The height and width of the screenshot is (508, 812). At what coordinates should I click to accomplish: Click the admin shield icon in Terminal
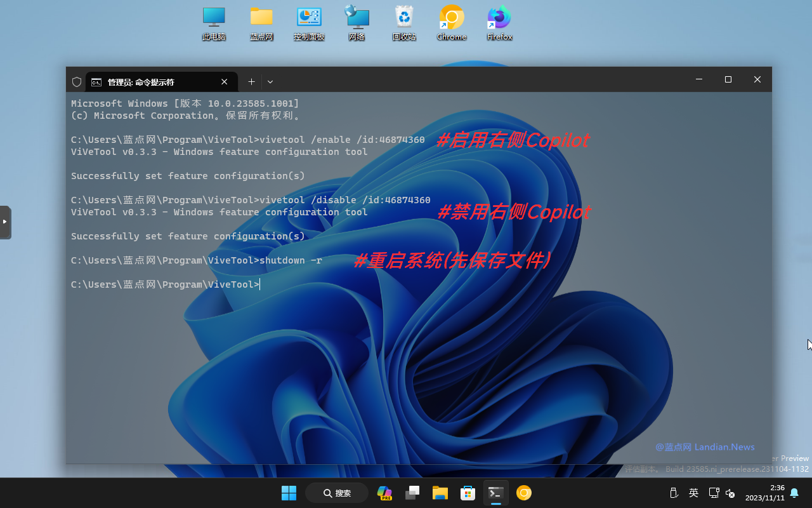[77, 82]
